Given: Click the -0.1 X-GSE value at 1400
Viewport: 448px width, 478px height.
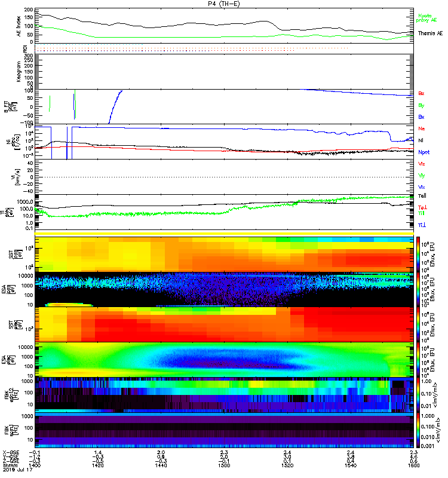Looking at the screenshot, I should [35, 452].
